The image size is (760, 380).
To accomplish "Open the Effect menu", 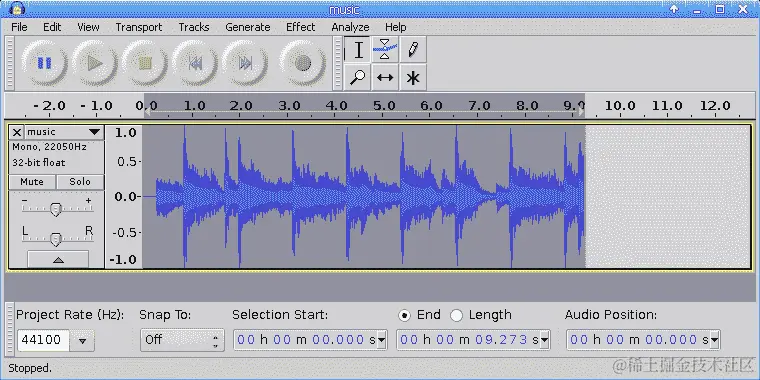I will [x=301, y=27].
